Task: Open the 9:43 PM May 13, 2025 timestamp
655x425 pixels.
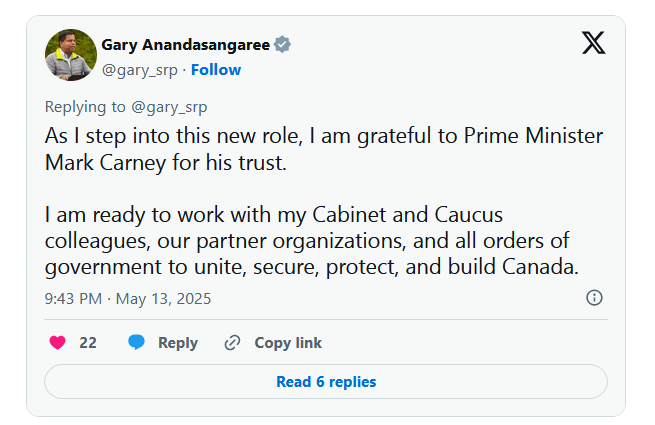Action: click(x=128, y=298)
